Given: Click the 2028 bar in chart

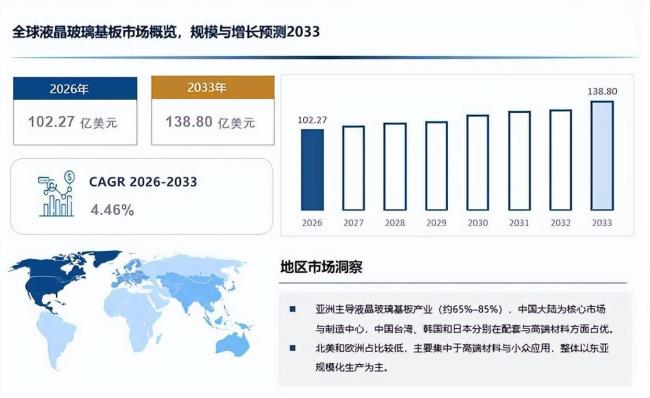Looking at the screenshot, I should point(395,167).
